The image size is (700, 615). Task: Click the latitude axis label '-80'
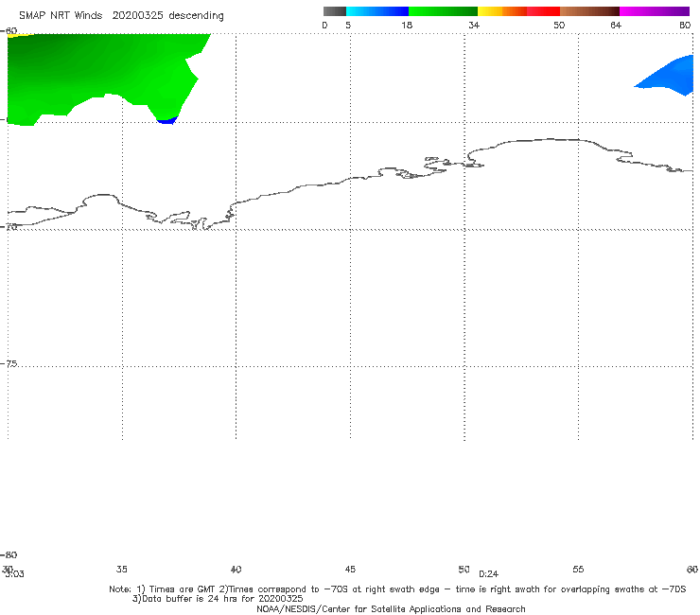click(9, 555)
